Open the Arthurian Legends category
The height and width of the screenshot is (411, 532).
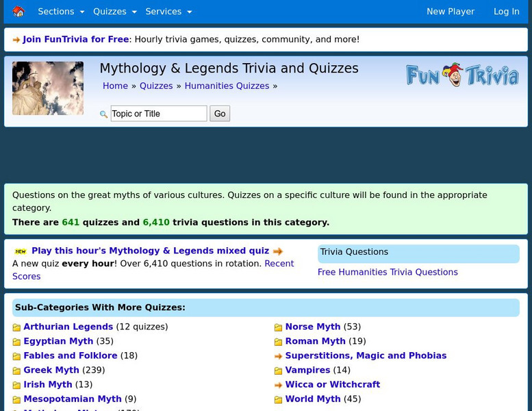[68, 327]
